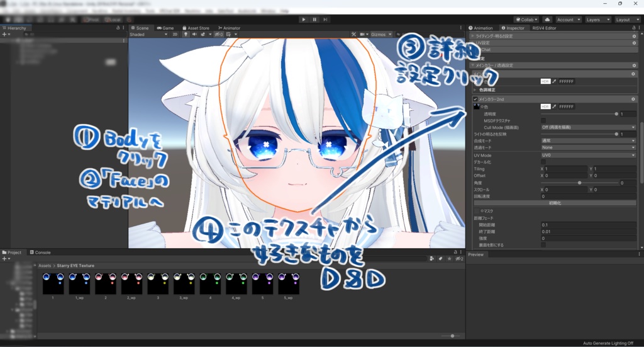Click the メインカラー2nd HDR color field
The width and height of the screenshot is (644, 347).
(x=545, y=106)
